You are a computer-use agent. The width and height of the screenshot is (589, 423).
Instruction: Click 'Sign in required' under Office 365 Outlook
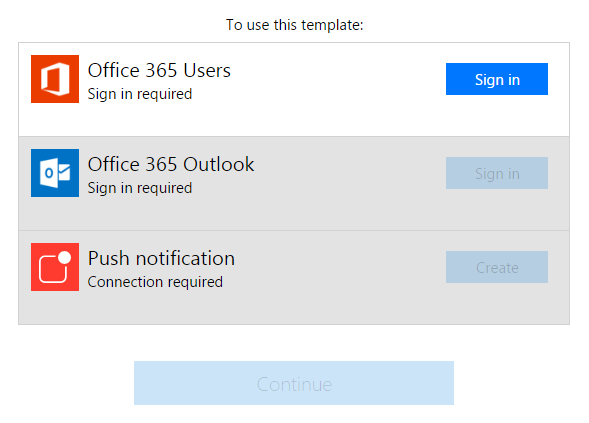point(140,188)
